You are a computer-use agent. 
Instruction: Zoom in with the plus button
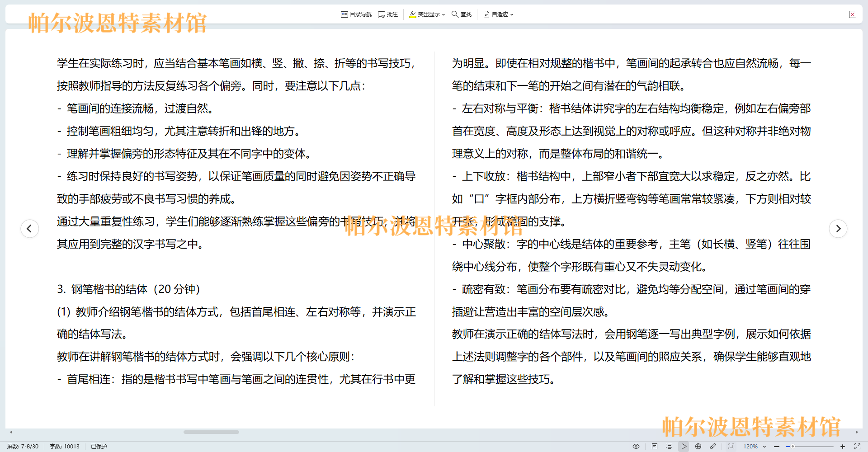click(843, 446)
